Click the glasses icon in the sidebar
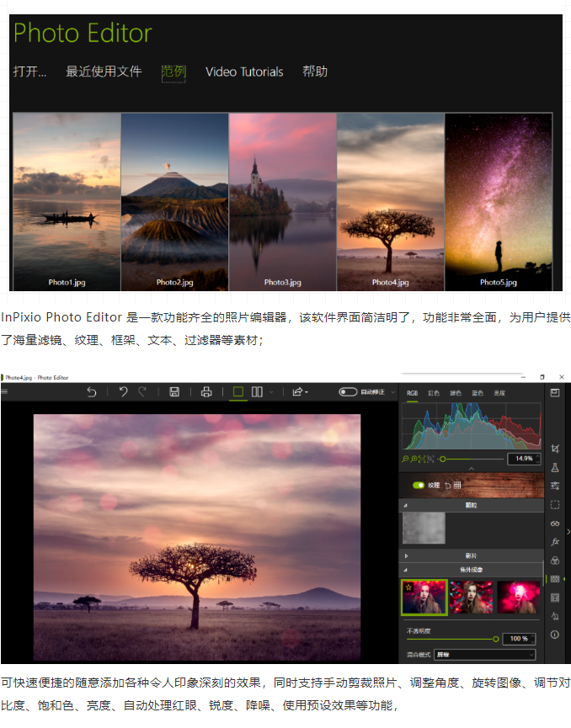Viewport: 571px width, 728px height. point(555,523)
